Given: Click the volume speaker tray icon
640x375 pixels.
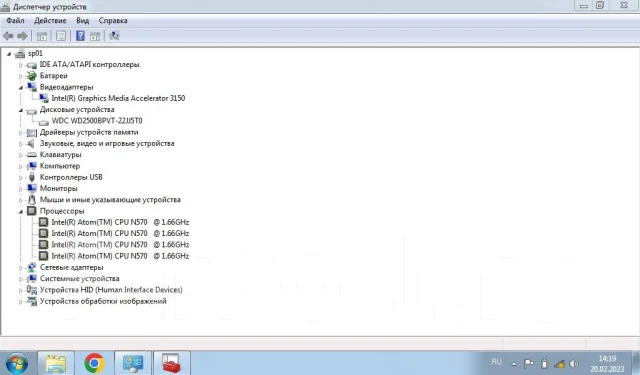Looking at the screenshot, I should click(x=574, y=364).
